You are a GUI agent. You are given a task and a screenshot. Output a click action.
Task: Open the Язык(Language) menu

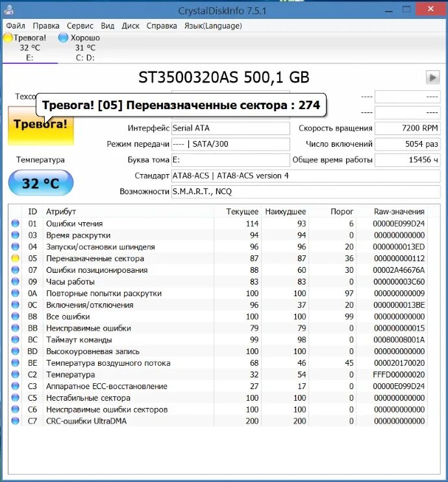click(x=213, y=26)
